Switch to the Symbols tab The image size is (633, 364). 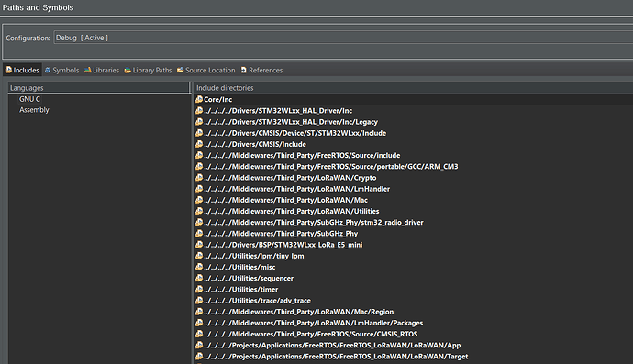pyautogui.click(x=61, y=70)
